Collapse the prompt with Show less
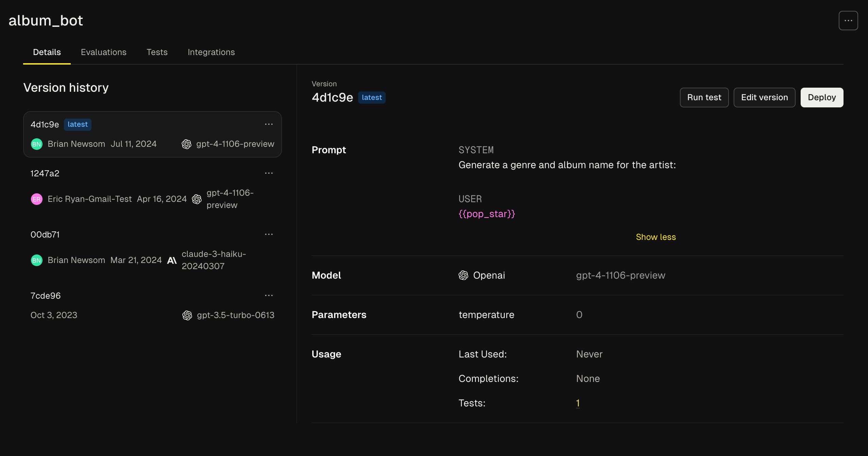868x456 pixels. (655, 237)
